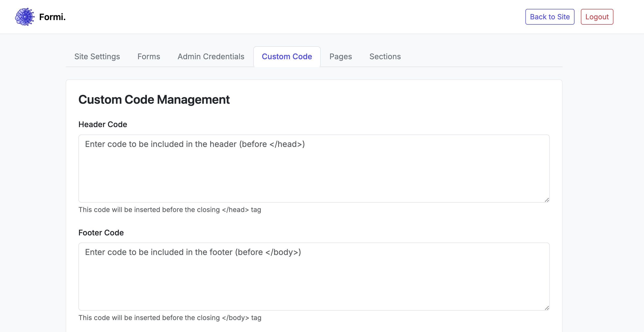Go back to the site
644x332 pixels.
[x=550, y=17]
